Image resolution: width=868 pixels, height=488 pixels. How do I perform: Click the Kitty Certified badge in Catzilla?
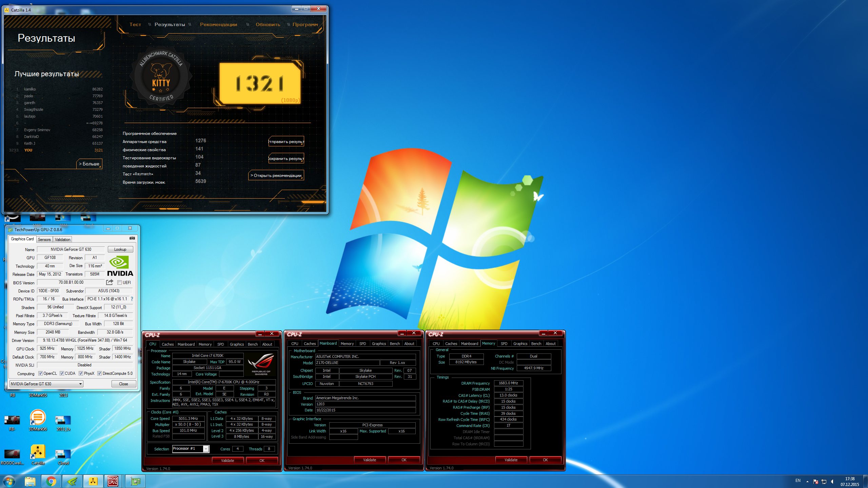(161, 77)
